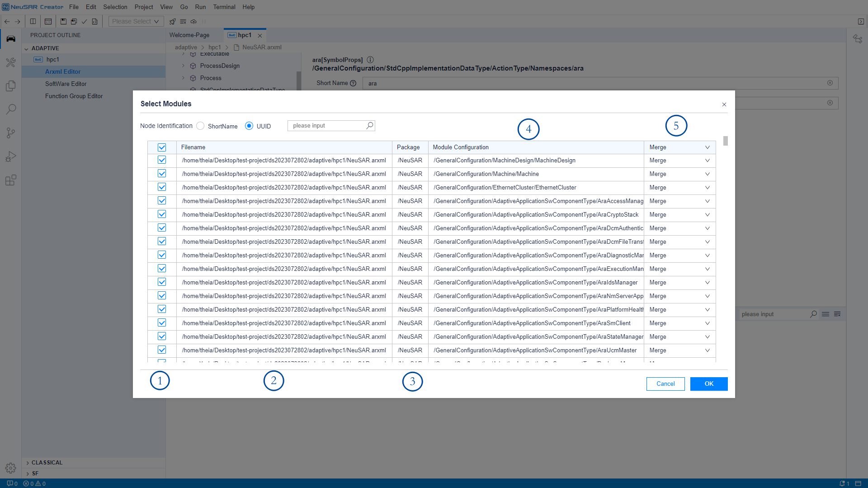
Task: Select the ShortName radio button
Action: [200, 126]
